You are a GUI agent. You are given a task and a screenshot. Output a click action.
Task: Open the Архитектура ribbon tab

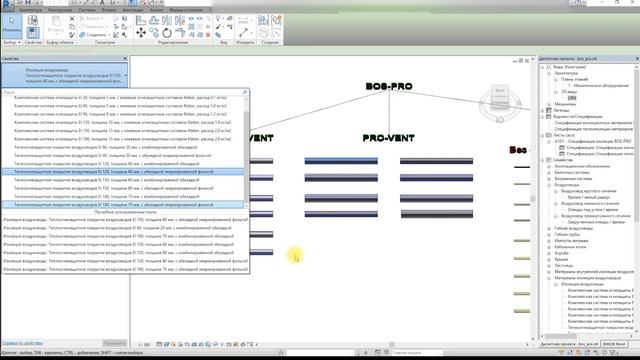[x=31, y=10]
